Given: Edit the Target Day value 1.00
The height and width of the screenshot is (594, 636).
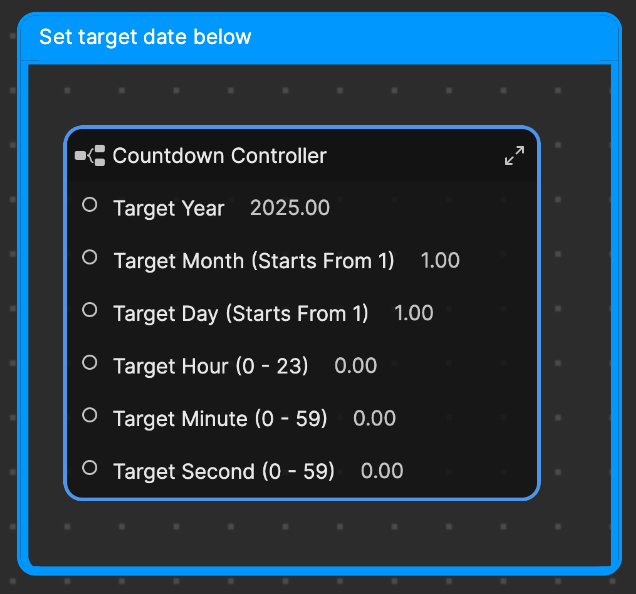Looking at the screenshot, I should click(x=414, y=313).
